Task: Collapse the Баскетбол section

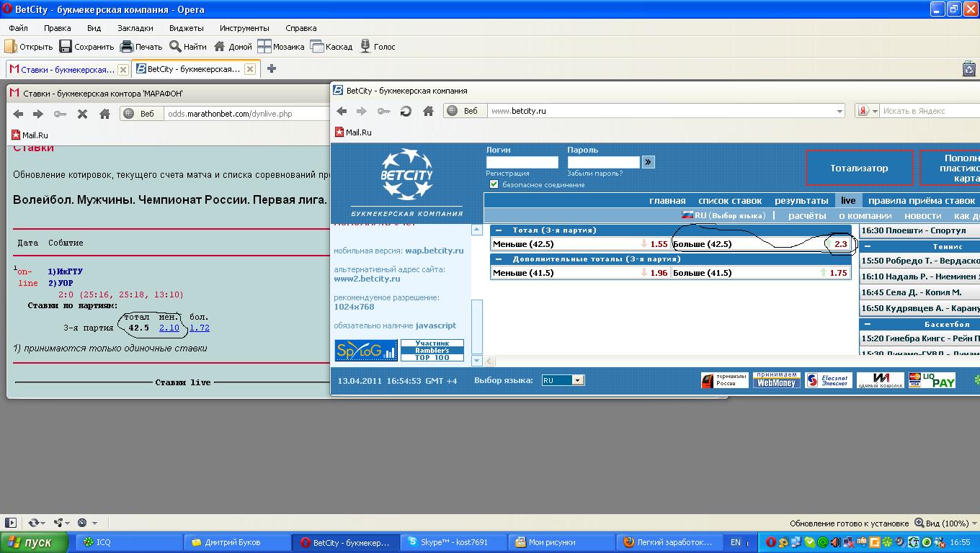Action: 868,324
